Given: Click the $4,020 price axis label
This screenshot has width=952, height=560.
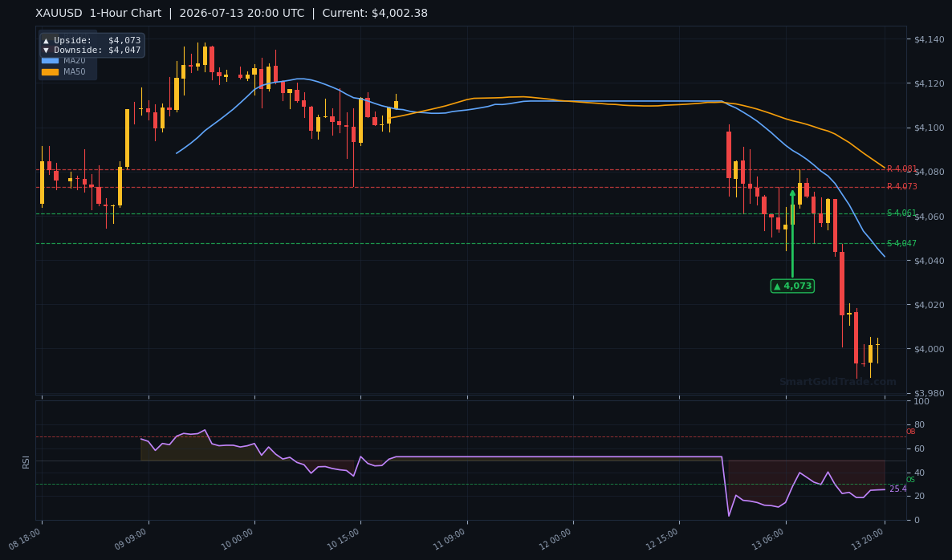Looking at the screenshot, I should [x=929, y=305].
